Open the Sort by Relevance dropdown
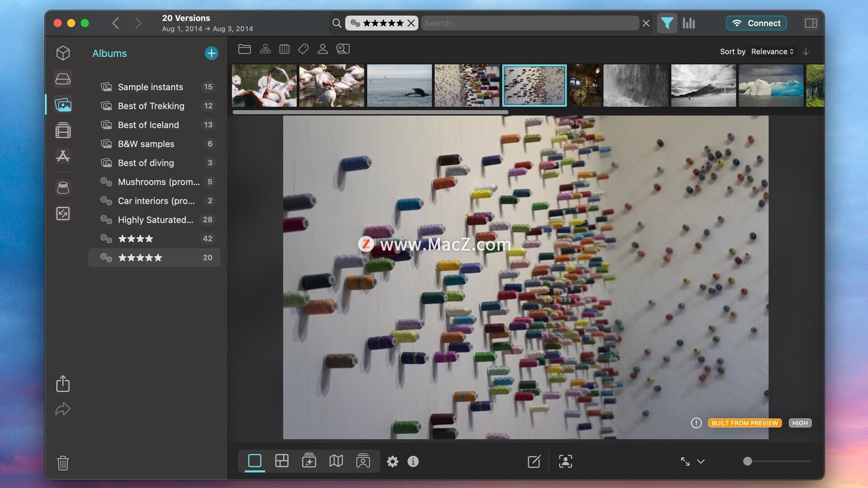The image size is (868, 488). click(772, 52)
